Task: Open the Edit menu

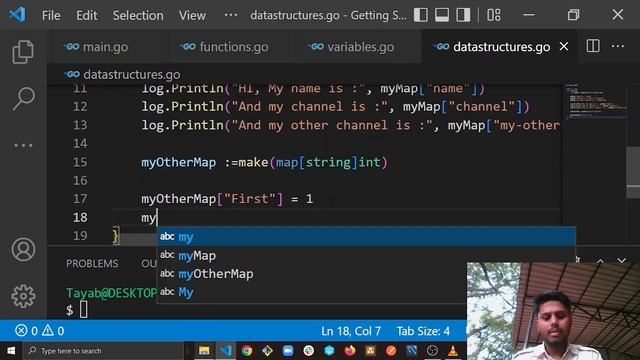Action: [x=87, y=16]
